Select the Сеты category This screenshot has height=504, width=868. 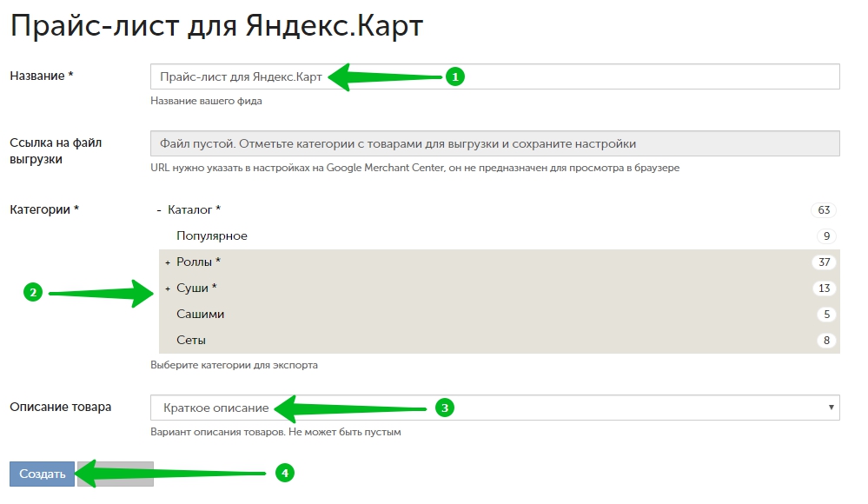191,341
